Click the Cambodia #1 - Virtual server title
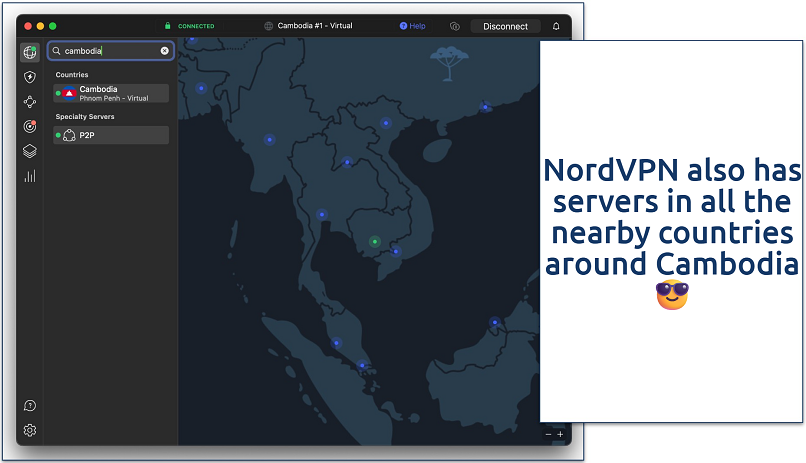The height and width of the screenshot is (463, 806). [x=315, y=26]
